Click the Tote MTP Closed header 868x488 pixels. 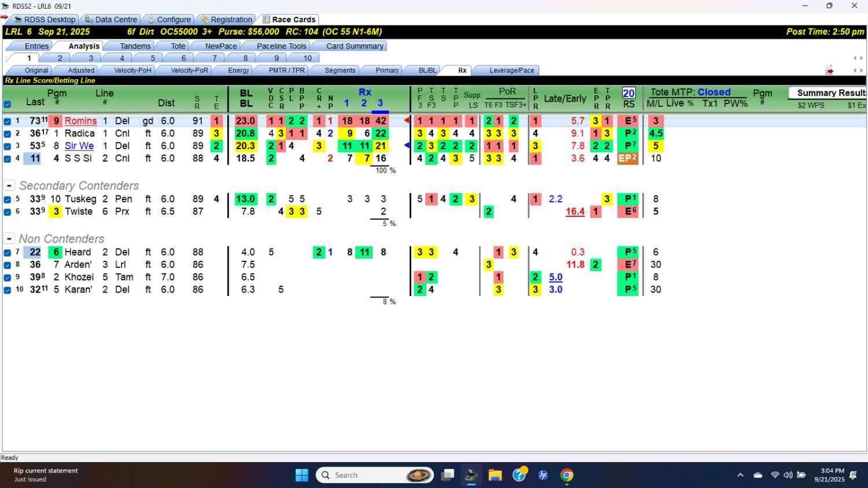point(690,93)
